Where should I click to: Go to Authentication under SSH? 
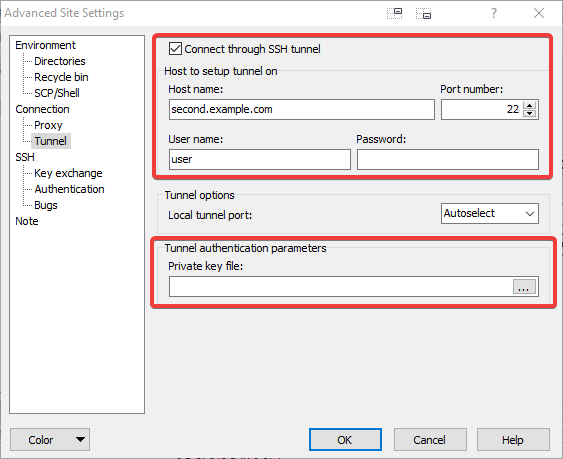coord(69,189)
